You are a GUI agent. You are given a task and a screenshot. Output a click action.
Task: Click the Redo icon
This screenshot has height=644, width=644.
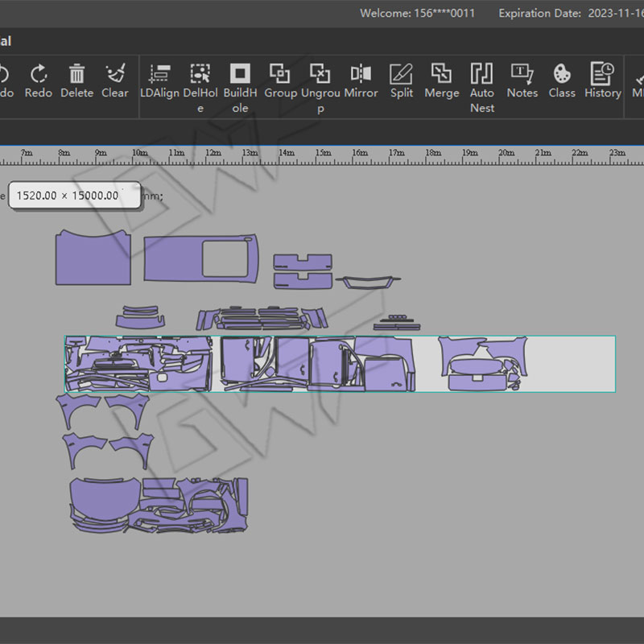pyautogui.click(x=38, y=75)
